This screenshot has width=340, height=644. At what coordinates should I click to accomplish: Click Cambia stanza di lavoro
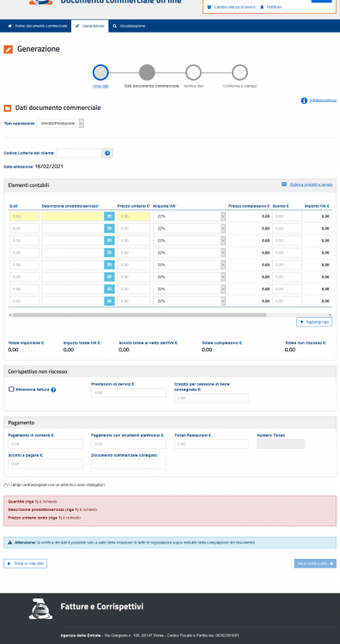(231, 7)
